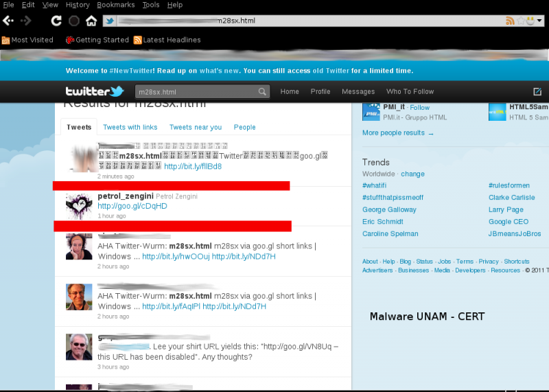Reload the page with the refresh icon

56,21
